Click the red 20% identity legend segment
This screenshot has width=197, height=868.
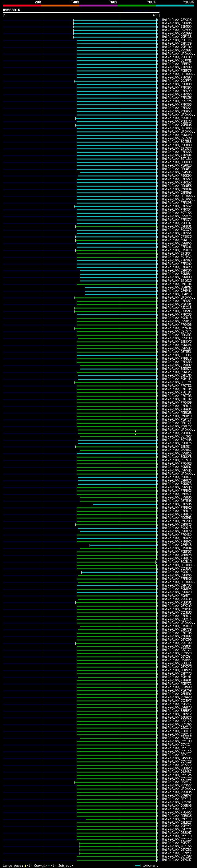pyautogui.click(x=22, y=6)
